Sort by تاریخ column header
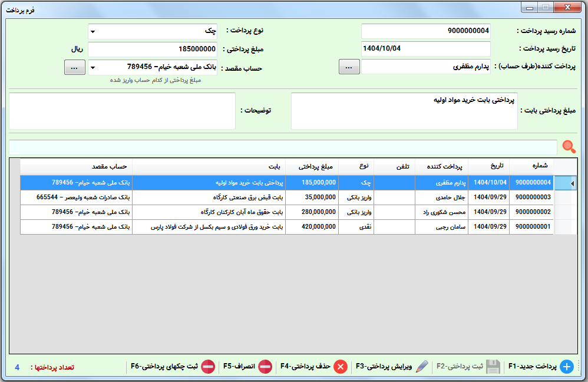Screen dimensions: 588x382 (x=488, y=167)
